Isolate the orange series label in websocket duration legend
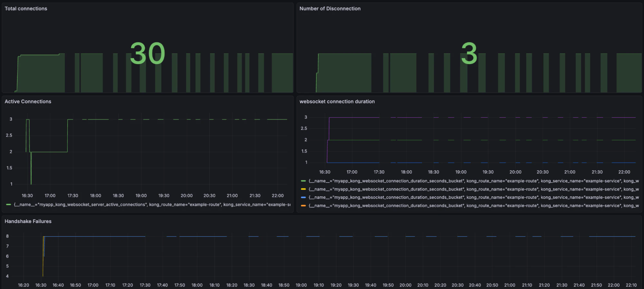 click(x=473, y=206)
